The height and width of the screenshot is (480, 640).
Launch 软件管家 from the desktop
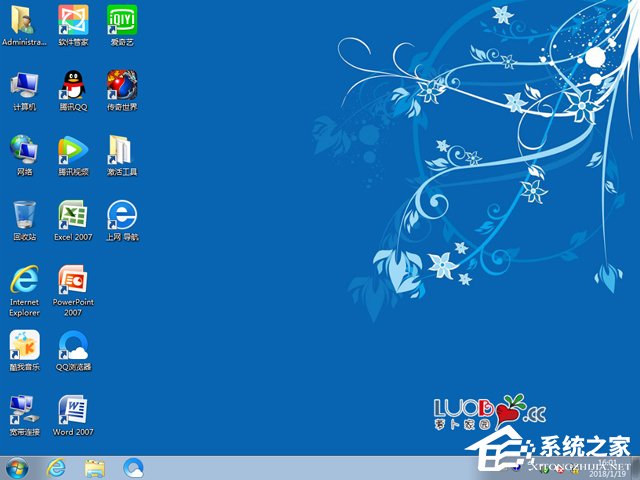73,20
